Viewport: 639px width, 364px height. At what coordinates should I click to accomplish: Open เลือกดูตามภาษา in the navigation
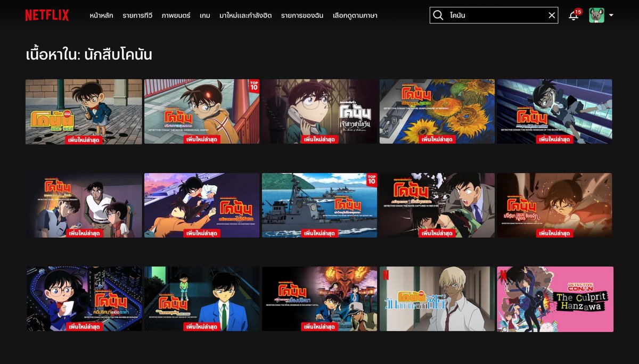(355, 15)
